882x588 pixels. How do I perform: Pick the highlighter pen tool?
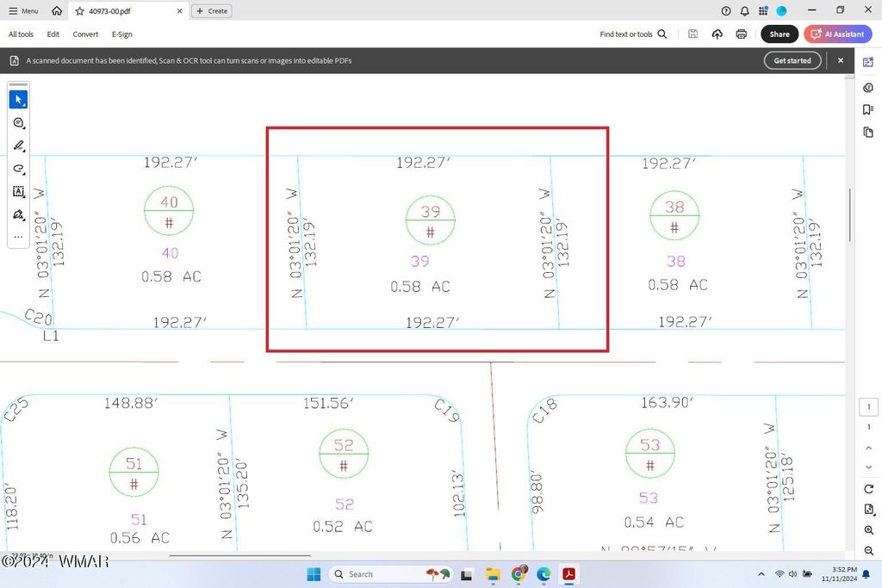pos(18,146)
